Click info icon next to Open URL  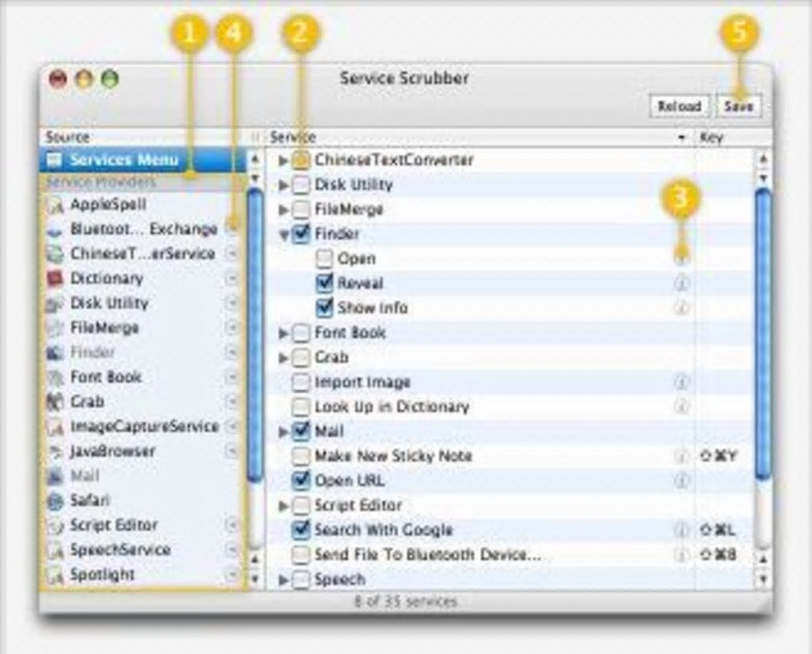tap(681, 481)
